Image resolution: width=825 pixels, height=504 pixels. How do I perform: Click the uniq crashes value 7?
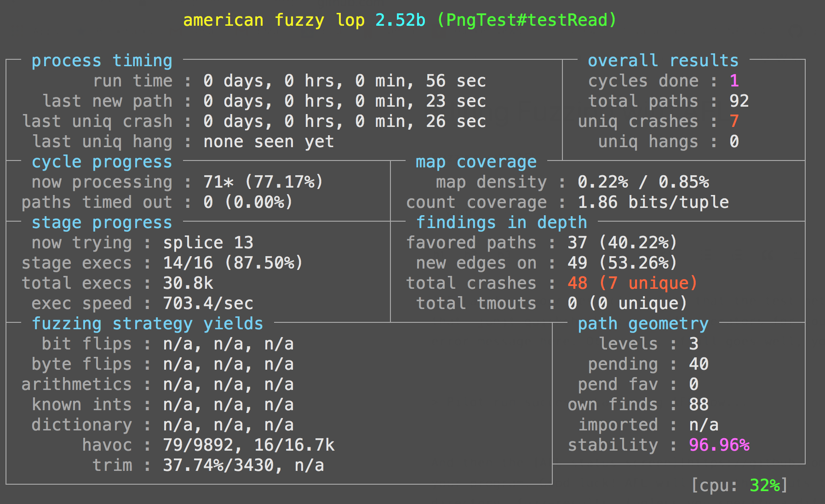734,121
